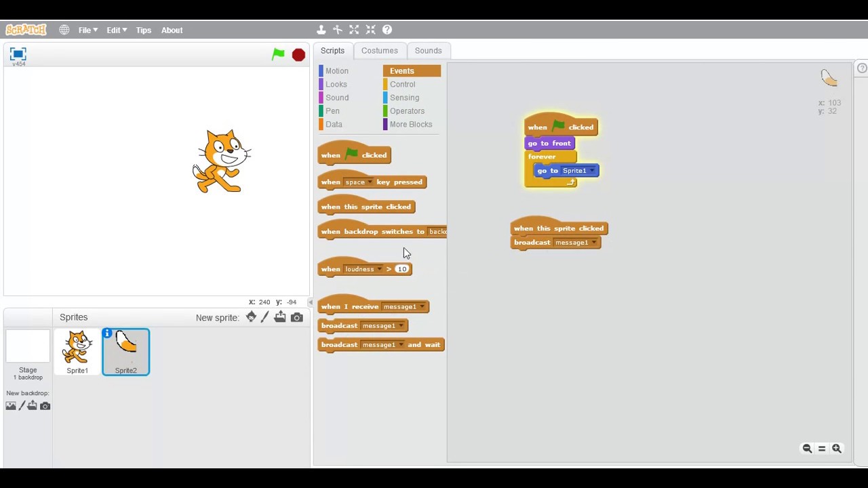Open script's broadcast message1 dropdown
This screenshot has height=488, width=868.
point(593,243)
